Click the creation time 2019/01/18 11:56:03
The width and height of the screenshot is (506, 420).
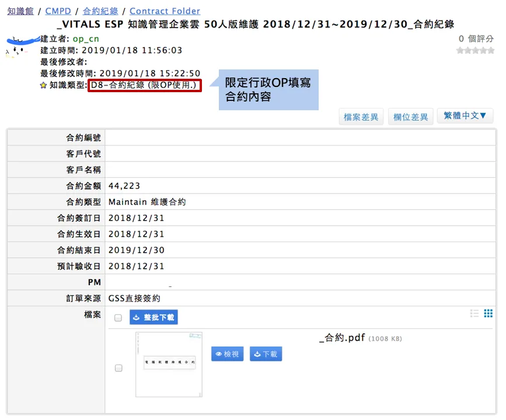[x=132, y=50]
